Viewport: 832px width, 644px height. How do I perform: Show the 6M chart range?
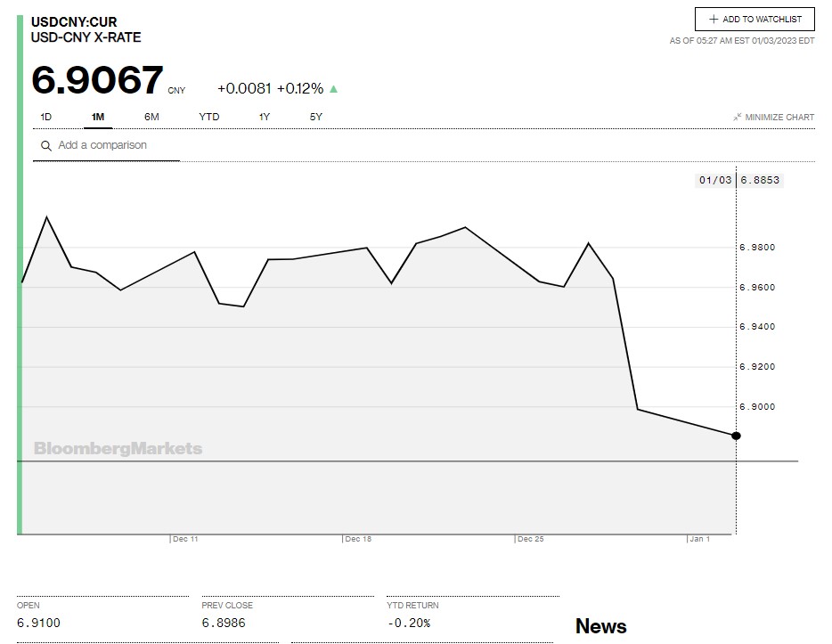coord(151,117)
